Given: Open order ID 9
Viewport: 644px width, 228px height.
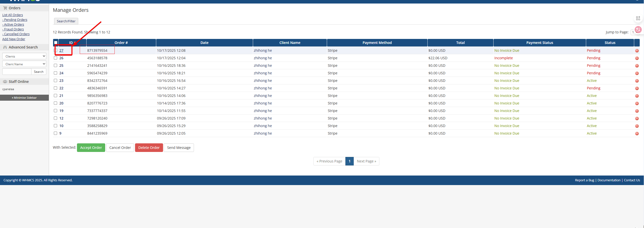Looking at the screenshot, I should pos(60,133).
